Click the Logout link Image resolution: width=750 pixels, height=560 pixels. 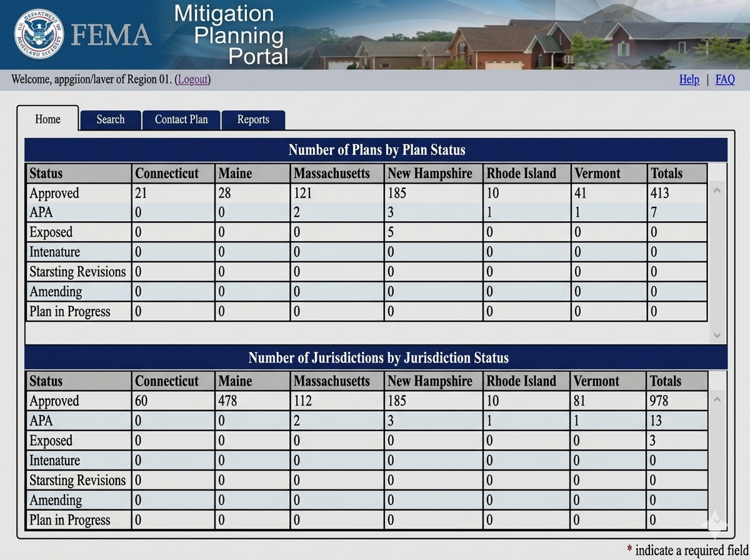coord(192,79)
